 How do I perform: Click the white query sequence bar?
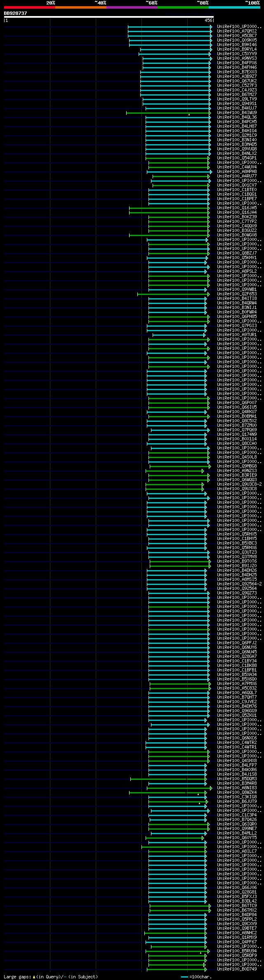coord(109,17)
